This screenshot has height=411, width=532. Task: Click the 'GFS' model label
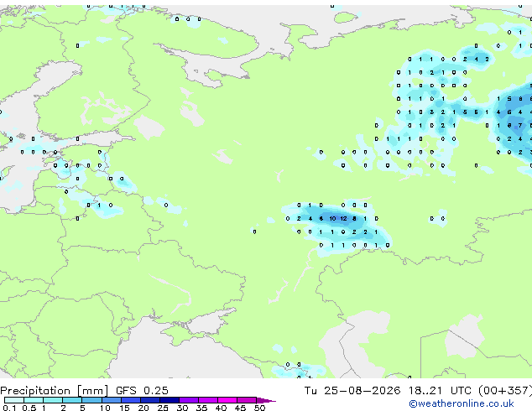click(126, 391)
